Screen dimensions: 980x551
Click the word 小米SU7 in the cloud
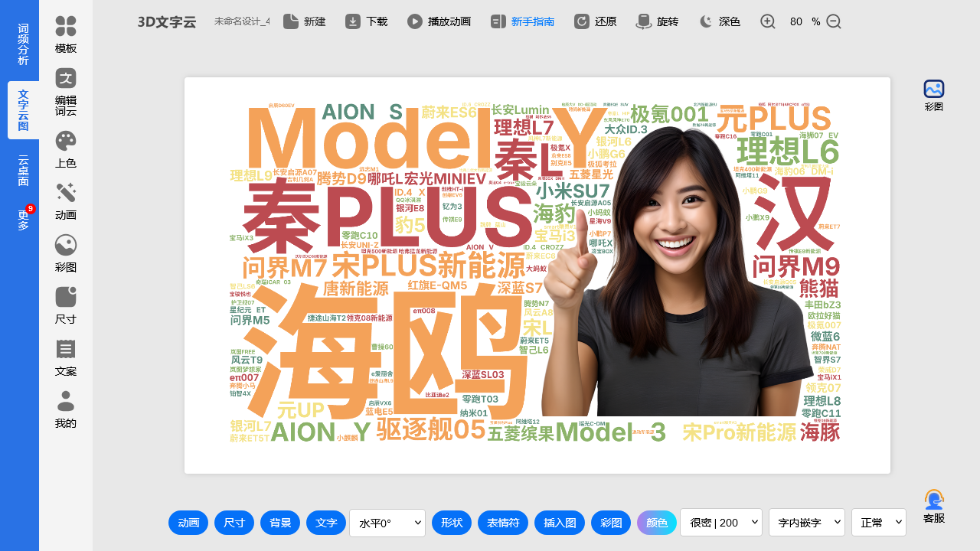[x=573, y=191]
